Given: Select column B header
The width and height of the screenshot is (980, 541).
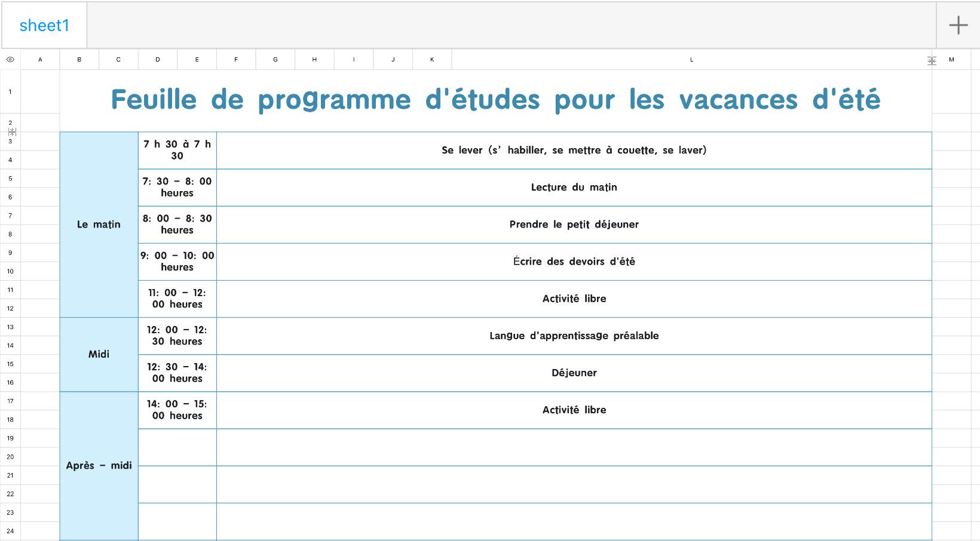Looking at the screenshot, I should pyautogui.click(x=79, y=60).
